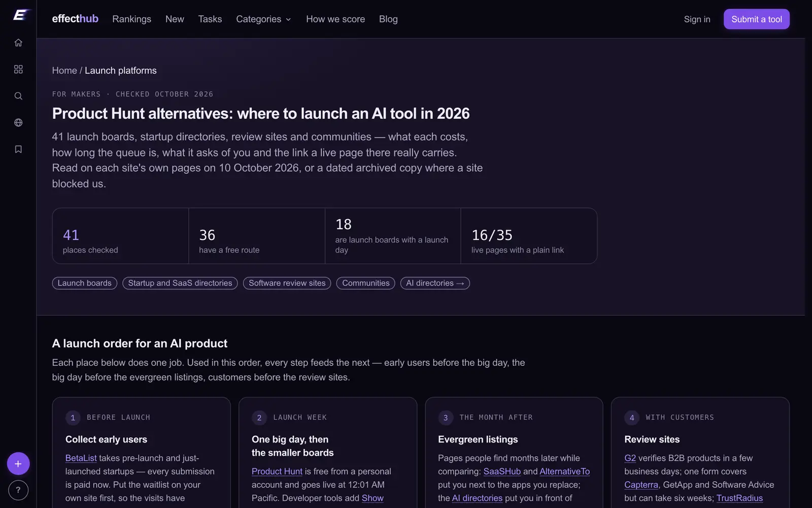The height and width of the screenshot is (508, 812).
Task: Select the Software review sites chip
Action: [287, 283]
